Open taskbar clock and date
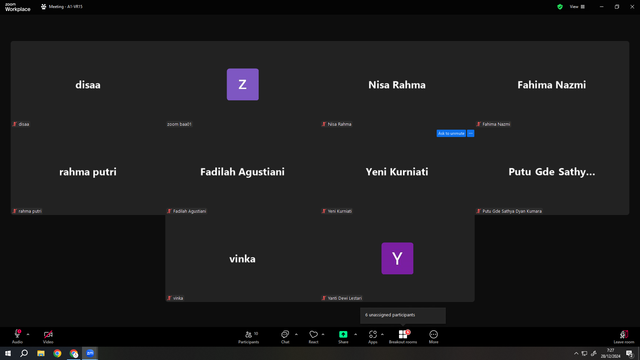Viewport: 640px width, 360px height. click(610, 353)
